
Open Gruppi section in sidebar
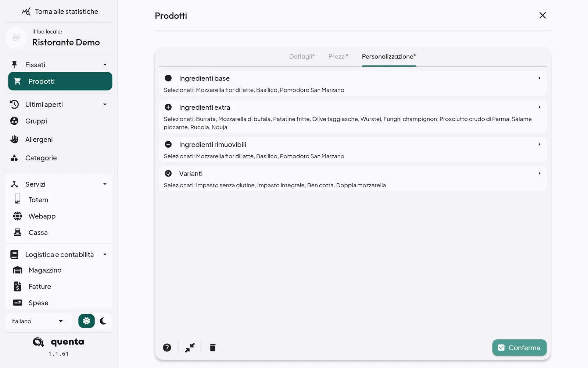(60, 121)
